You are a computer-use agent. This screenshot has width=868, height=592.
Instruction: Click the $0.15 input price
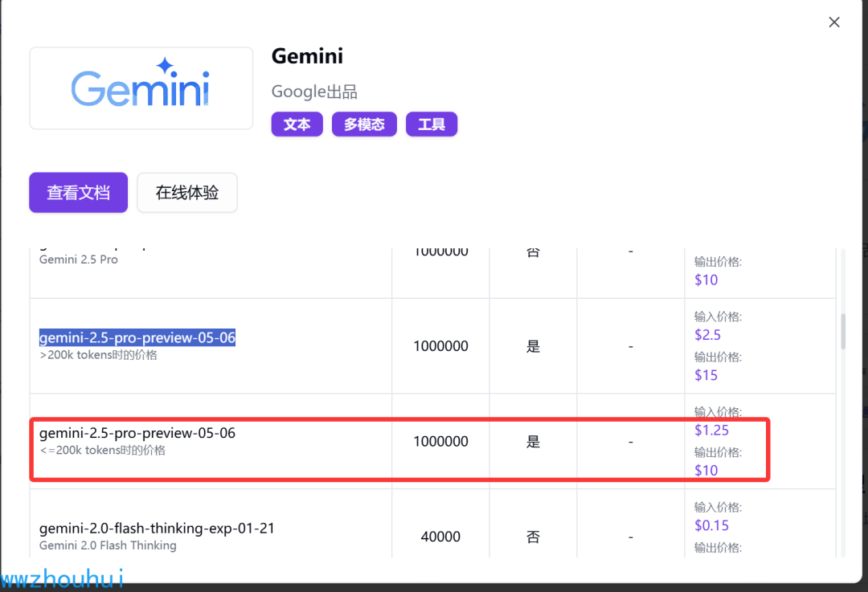click(x=711, y=525)
